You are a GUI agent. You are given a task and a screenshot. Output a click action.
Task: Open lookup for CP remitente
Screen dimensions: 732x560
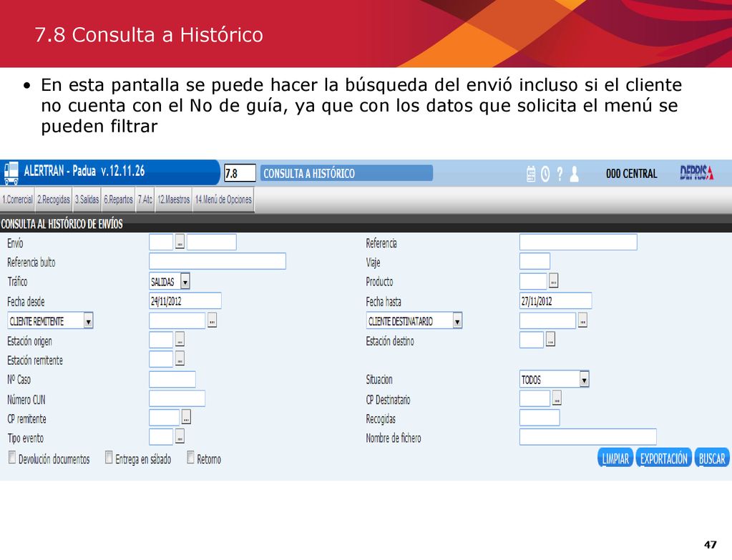[x=186, y=417]
